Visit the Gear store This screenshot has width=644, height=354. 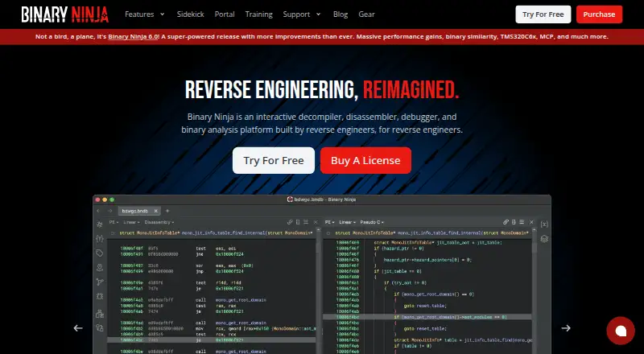point(366,14)
